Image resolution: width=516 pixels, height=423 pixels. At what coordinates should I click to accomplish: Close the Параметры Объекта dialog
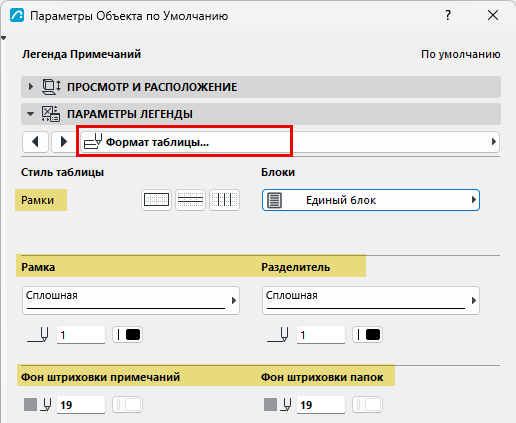493,15
